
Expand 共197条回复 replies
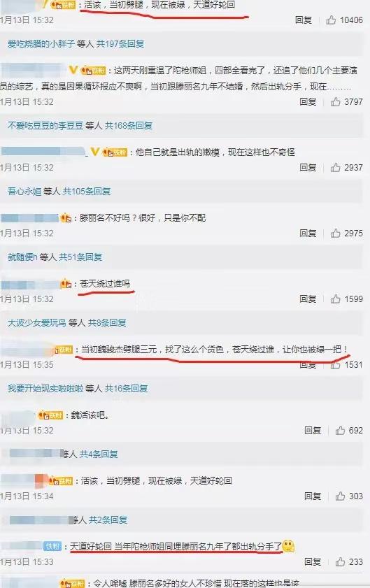tap(120, 44)
